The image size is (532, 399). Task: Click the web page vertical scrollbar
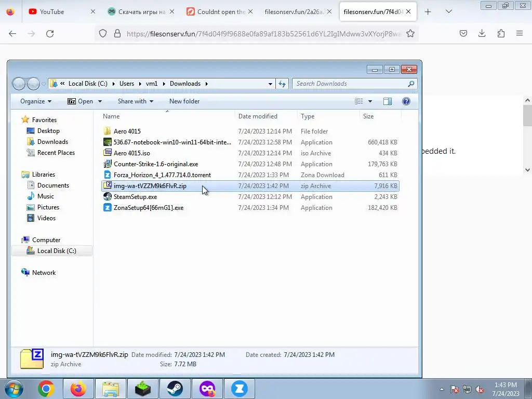coord(527,115)
